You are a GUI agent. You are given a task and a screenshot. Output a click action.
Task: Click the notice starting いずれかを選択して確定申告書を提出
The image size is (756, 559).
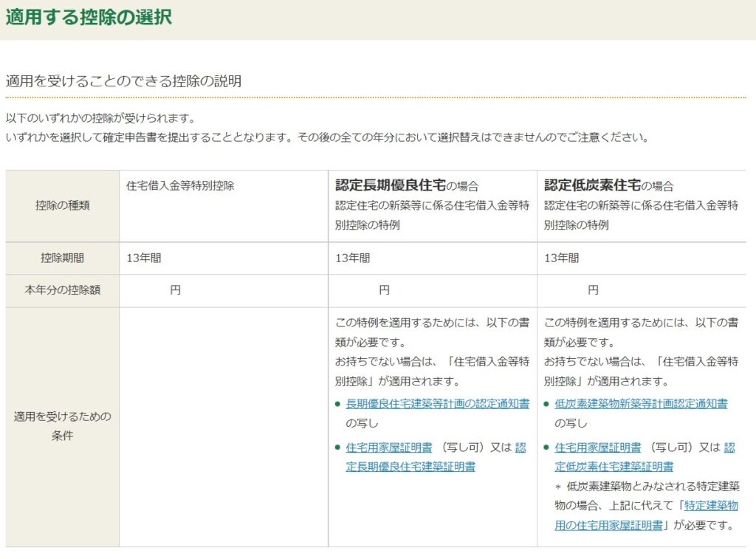[327, 137]
